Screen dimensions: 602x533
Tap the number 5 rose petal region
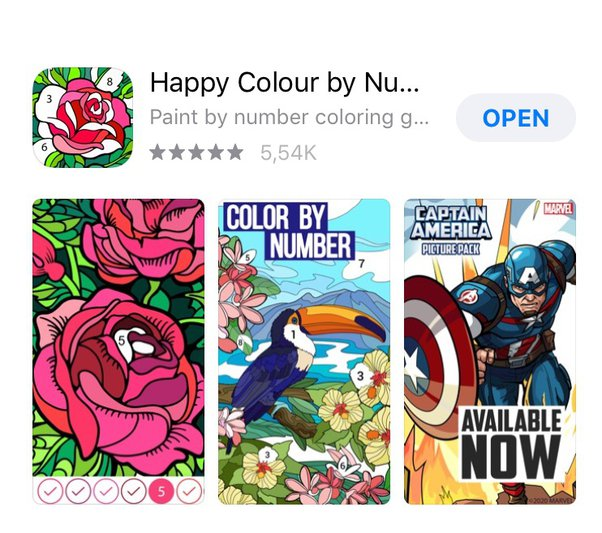point(121,340)
